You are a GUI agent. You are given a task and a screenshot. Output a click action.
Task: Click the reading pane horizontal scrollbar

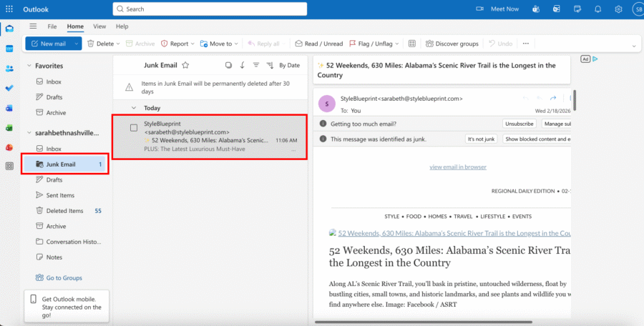pos(424,322)
